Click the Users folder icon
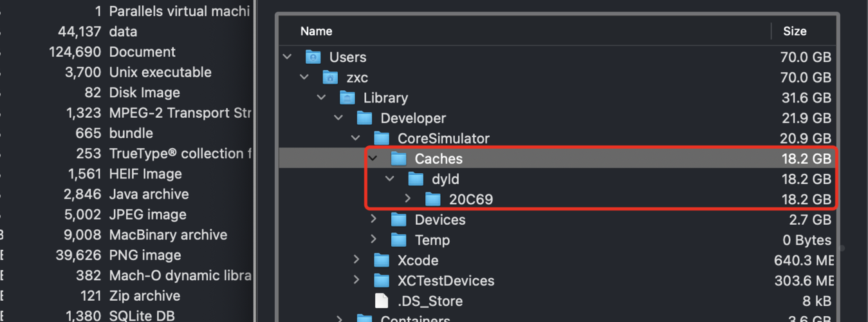Screen dimensions: 868x322 pyautogui.click(x=313, y=57)
